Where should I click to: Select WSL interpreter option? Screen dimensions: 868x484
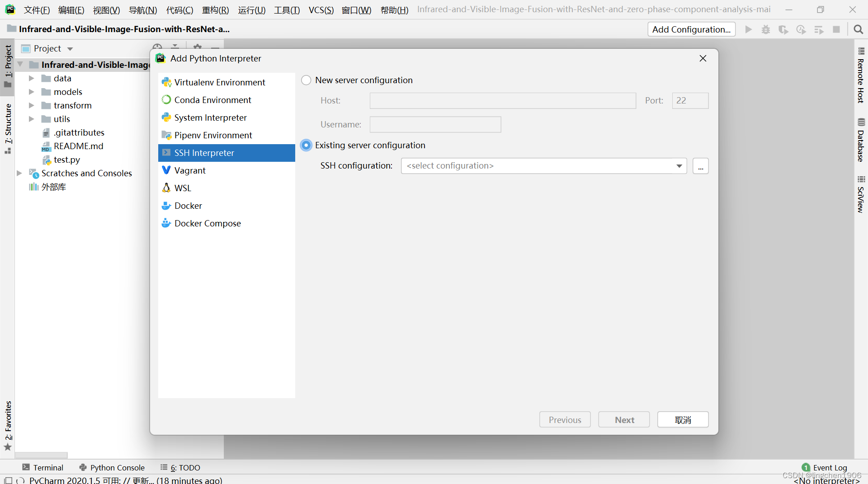(226, 188)
